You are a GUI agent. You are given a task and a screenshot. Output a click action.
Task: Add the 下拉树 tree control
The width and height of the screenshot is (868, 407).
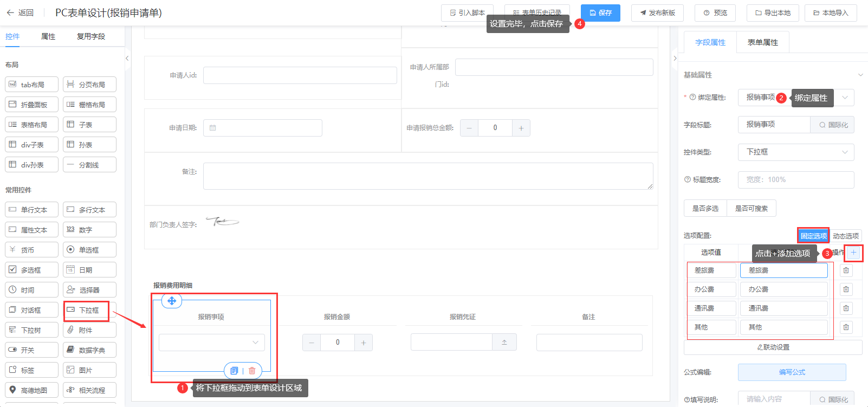pos(31,330)
